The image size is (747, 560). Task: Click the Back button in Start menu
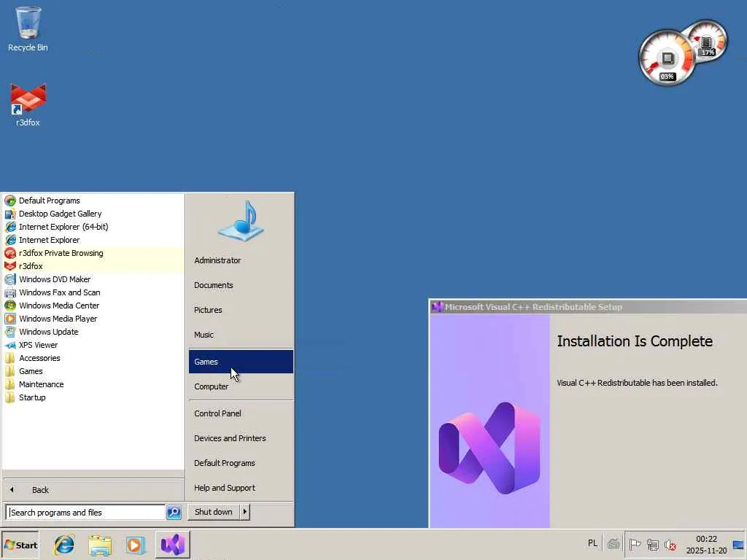(93, 490)
